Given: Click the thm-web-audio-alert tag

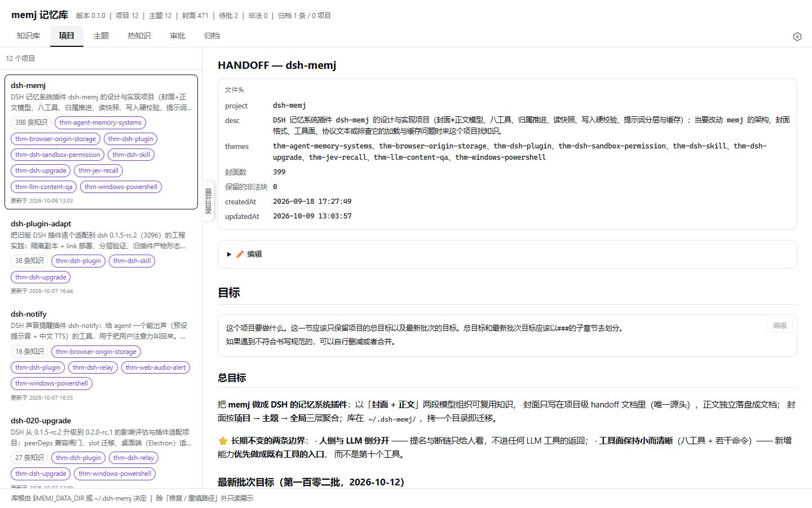Looking at the screenshot, I should pyautogui.click(x=156, y=367).
